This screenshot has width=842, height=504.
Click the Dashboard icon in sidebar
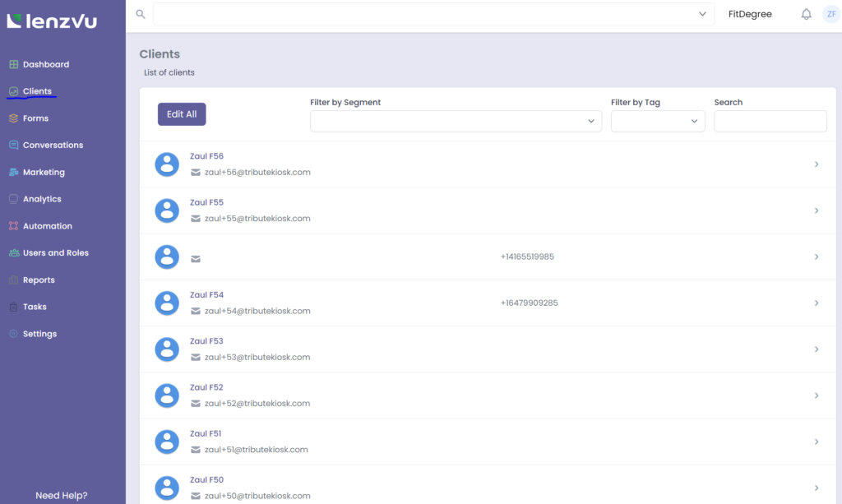[13, 64]
